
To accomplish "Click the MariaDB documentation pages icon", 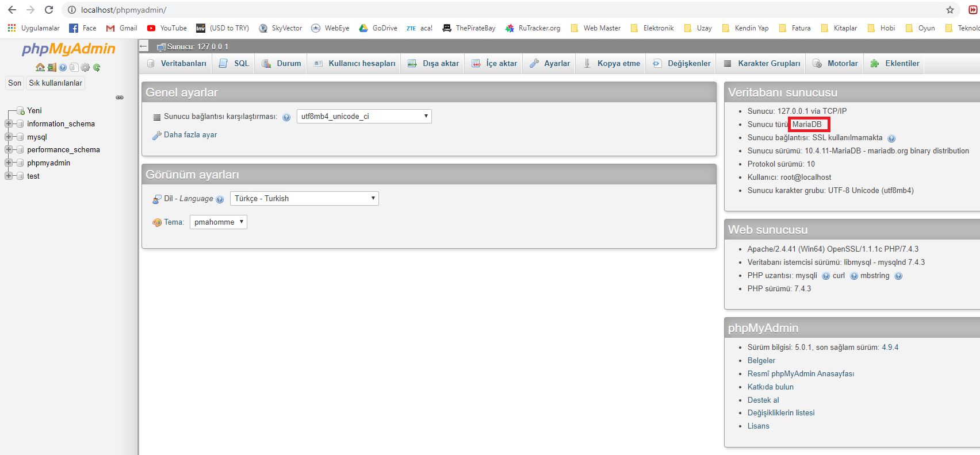I will pos(74,67).
